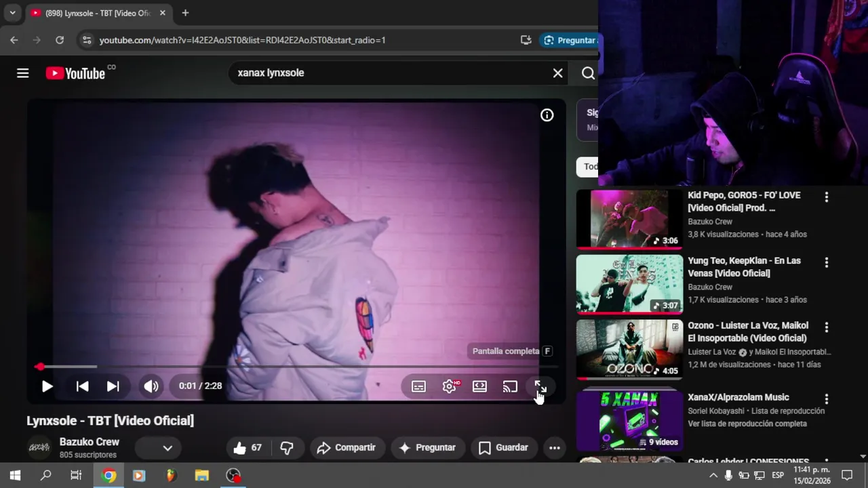Seek on the video progress bar
868x488 pixels.
tap(296, 367)
